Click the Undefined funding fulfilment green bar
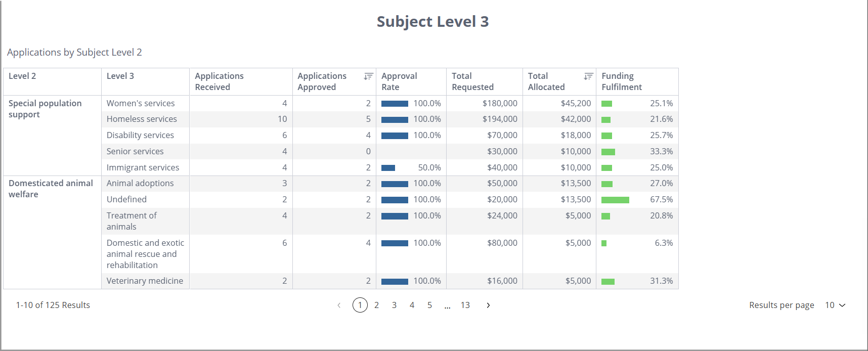The image size is (868, 351). click(x=615, y=200)
